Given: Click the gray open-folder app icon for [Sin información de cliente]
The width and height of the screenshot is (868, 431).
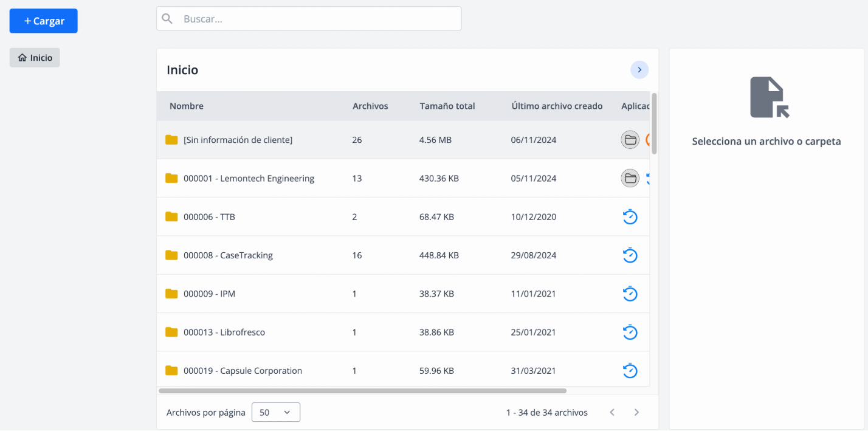Looking at the screenshot, I should [630, 140].
